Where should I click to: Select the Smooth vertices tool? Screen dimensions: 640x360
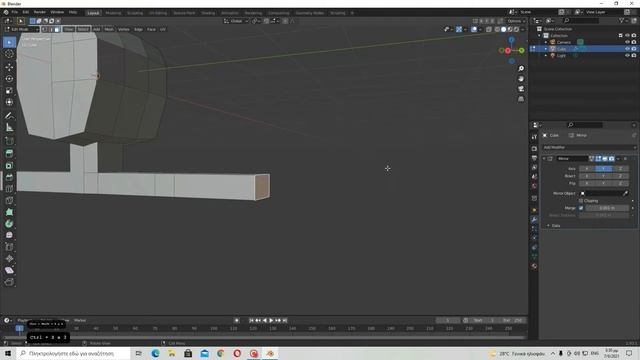pos(9,236)
